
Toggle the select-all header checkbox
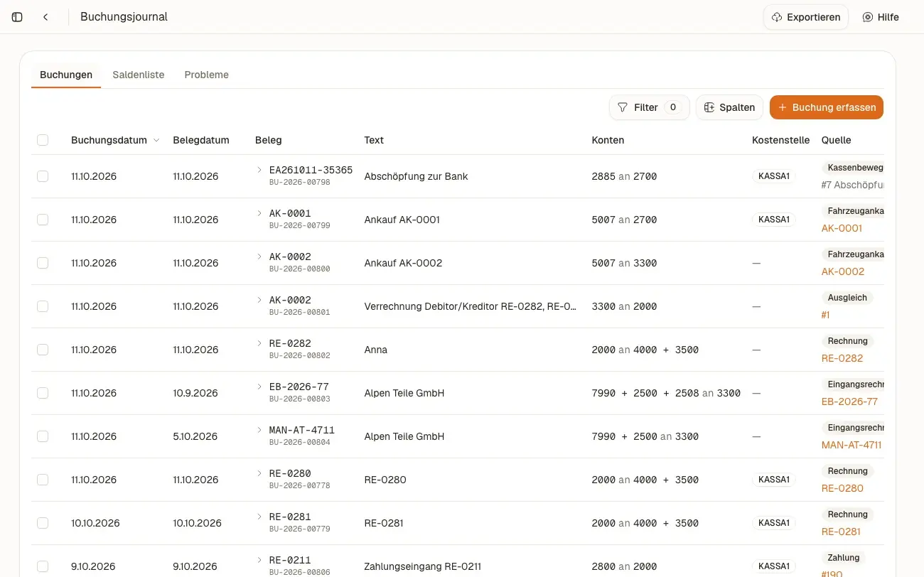tap(43, 140)
